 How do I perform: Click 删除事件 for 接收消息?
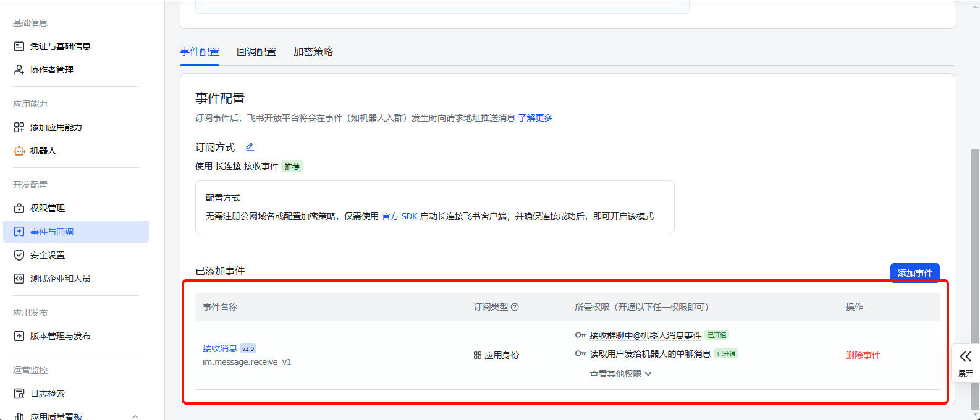[863, 355]
